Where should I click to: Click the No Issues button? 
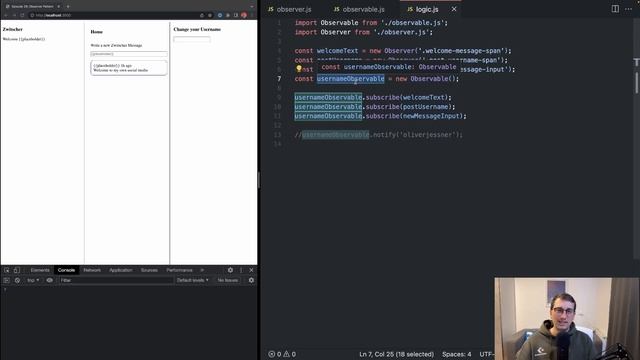[227, 280]
